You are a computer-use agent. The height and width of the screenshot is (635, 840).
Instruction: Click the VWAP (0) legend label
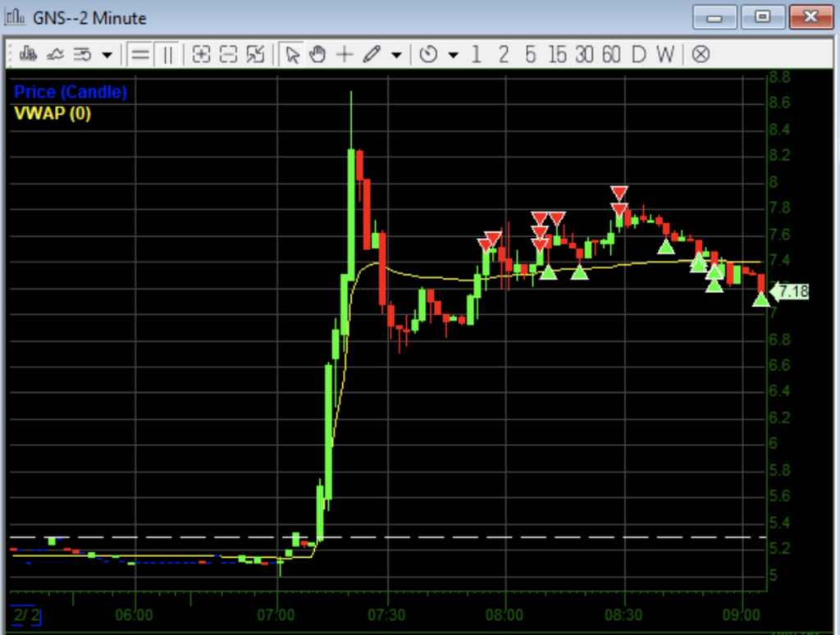coord(52,113)
